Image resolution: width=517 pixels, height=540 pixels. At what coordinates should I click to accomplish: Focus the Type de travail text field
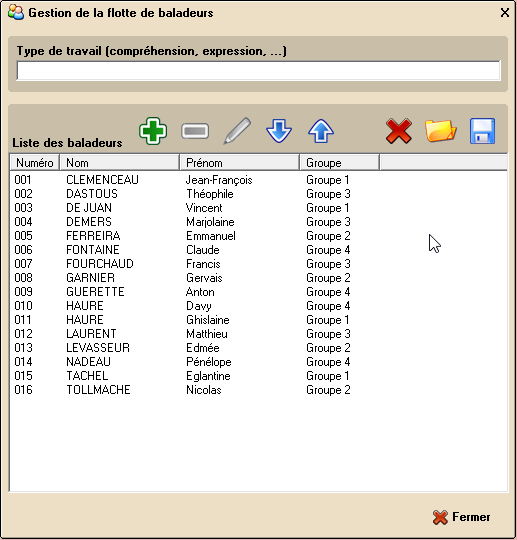[258, 71]
